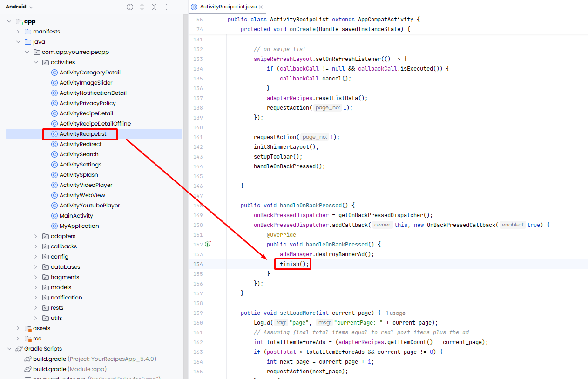This screenshot has width=588, height=379.
Task: Expand the res folder
Action: point(18,339)
